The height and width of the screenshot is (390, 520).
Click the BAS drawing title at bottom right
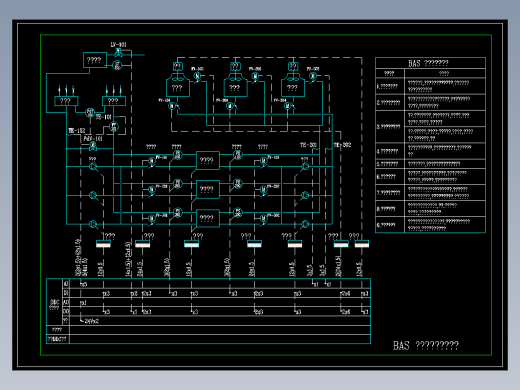click(x=426, y=346)
